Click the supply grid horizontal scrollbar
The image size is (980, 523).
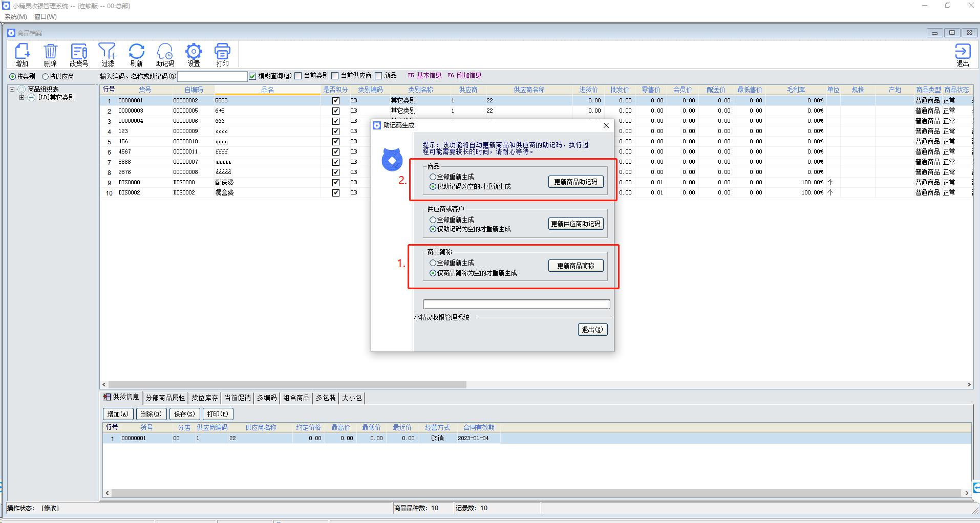pos(536,493)
